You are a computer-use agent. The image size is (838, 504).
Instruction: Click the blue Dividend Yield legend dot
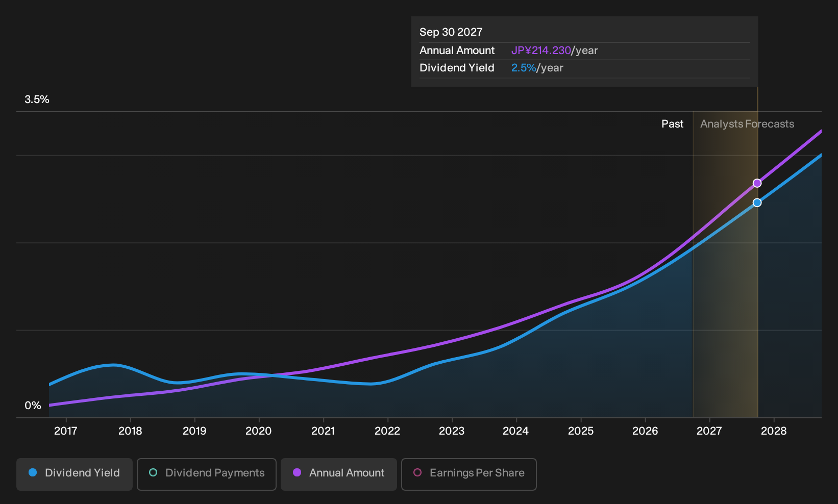click(x=33, y=473)
